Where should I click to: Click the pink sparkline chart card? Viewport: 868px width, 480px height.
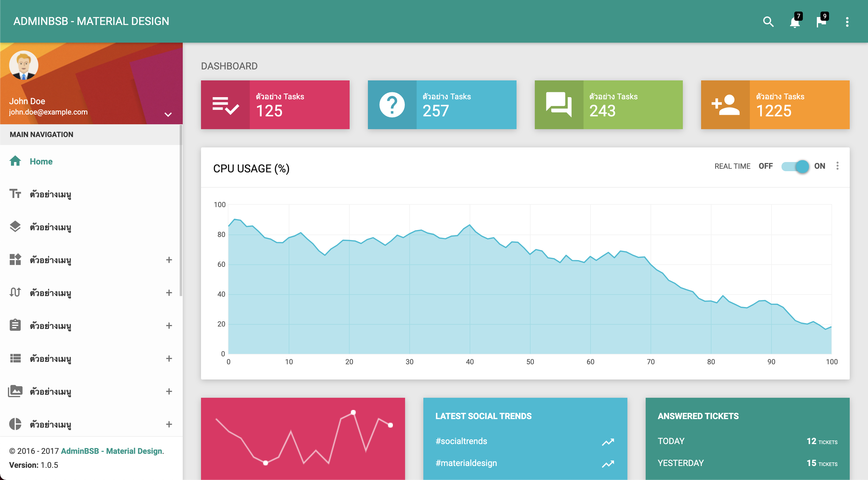tap(303, 439)
